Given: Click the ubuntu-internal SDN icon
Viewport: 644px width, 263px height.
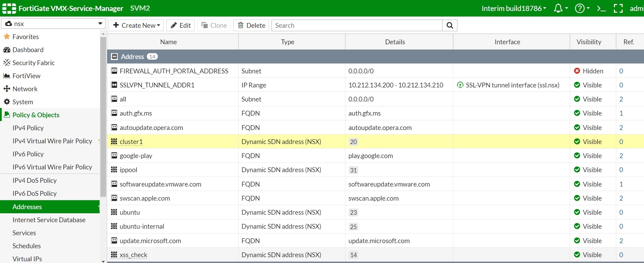Looking at the screenshot, I should pos(114,226).
